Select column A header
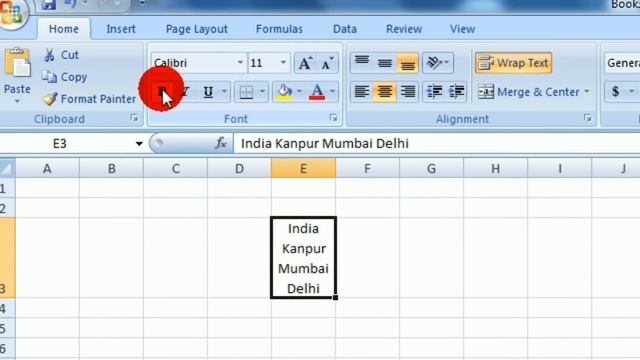 click(x=47, y=168)
